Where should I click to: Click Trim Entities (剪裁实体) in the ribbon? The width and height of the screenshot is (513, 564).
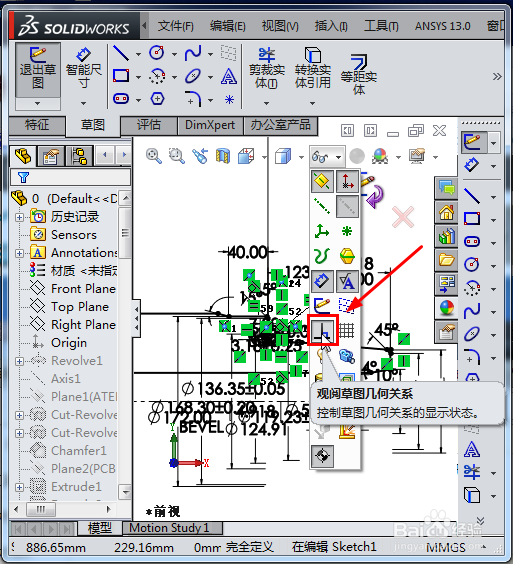(267, 68)
